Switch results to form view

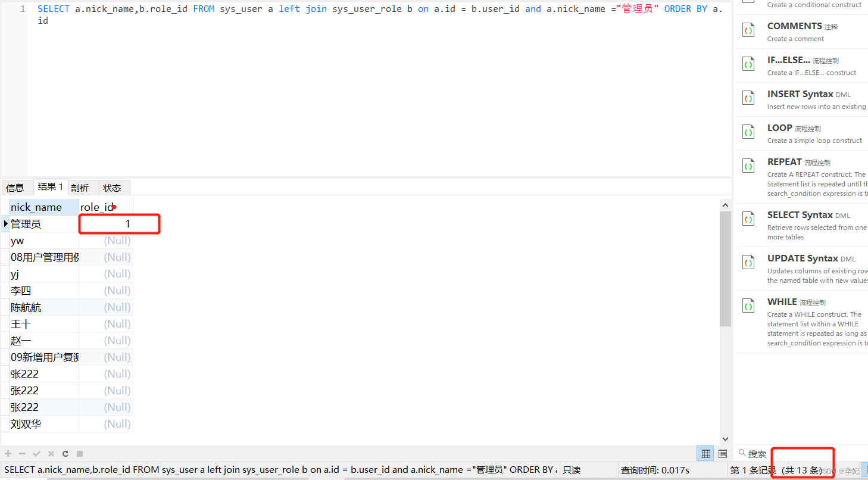point(723,454)
